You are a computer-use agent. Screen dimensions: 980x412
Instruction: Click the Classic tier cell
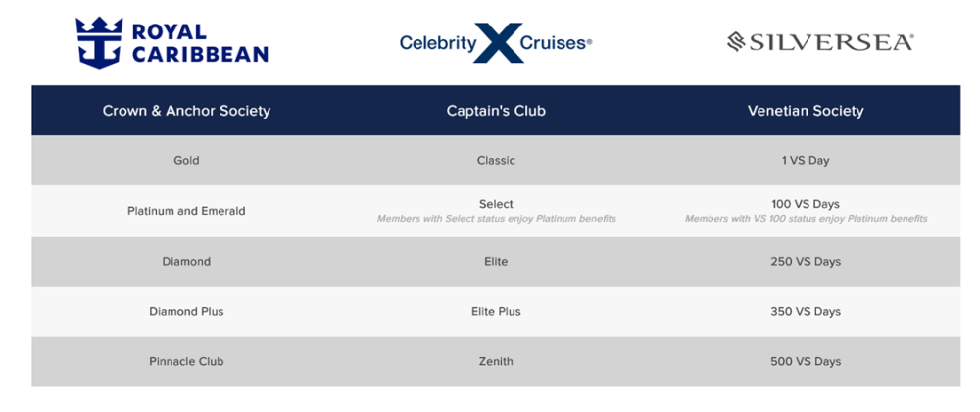496,161
